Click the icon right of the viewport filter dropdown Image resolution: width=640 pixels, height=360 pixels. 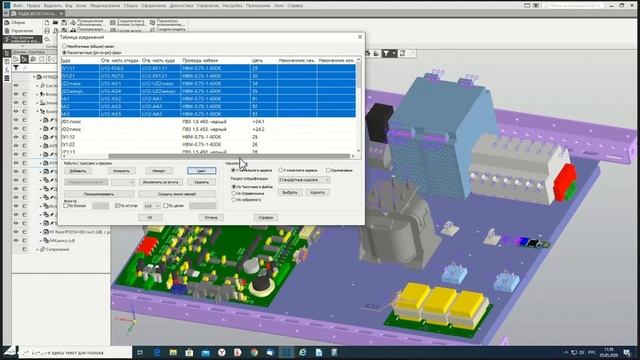(402, 53)
